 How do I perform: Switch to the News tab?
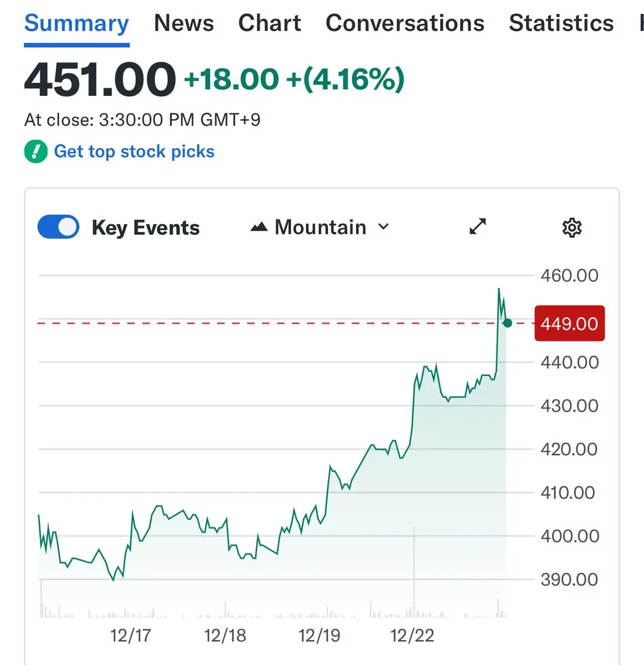point(183,23)
